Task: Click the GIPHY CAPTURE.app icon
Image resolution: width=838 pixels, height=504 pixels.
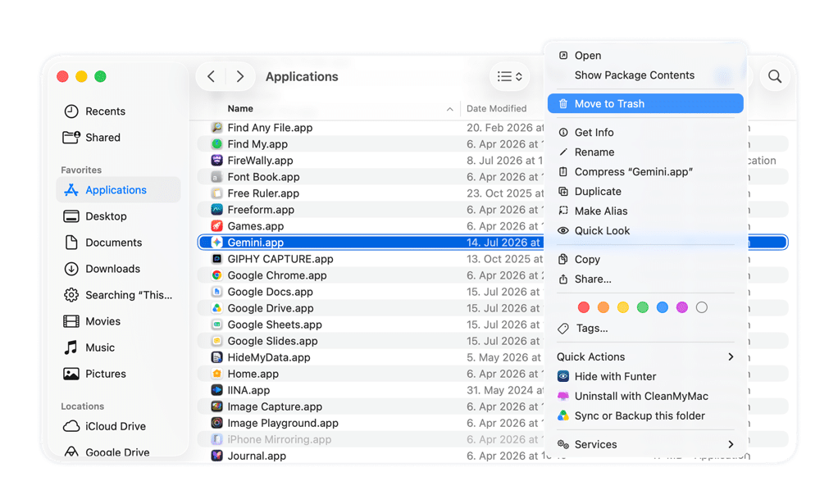Action: pos(216,259)
